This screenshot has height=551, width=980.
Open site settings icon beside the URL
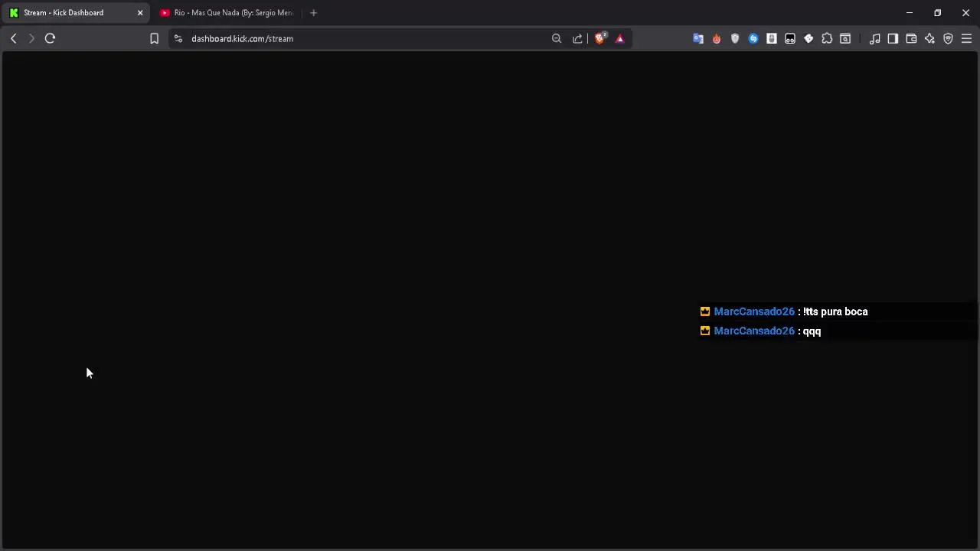point(178,38)
